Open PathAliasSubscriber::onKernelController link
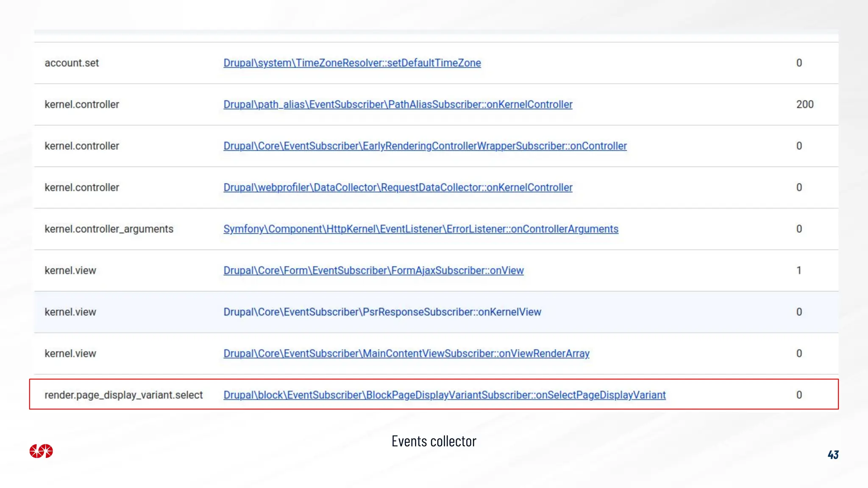Viewport: 868px width, 488px height. 398,104
